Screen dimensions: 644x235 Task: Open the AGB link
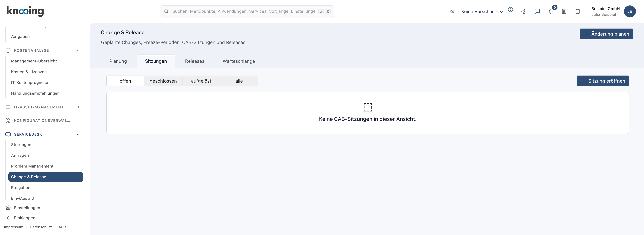[62, 227]
